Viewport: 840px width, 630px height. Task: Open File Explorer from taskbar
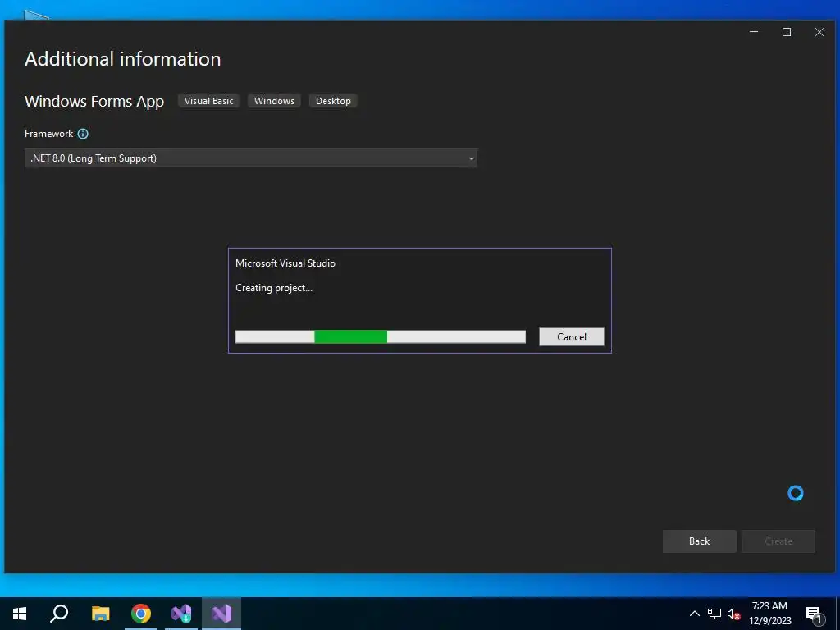point(101,614)
